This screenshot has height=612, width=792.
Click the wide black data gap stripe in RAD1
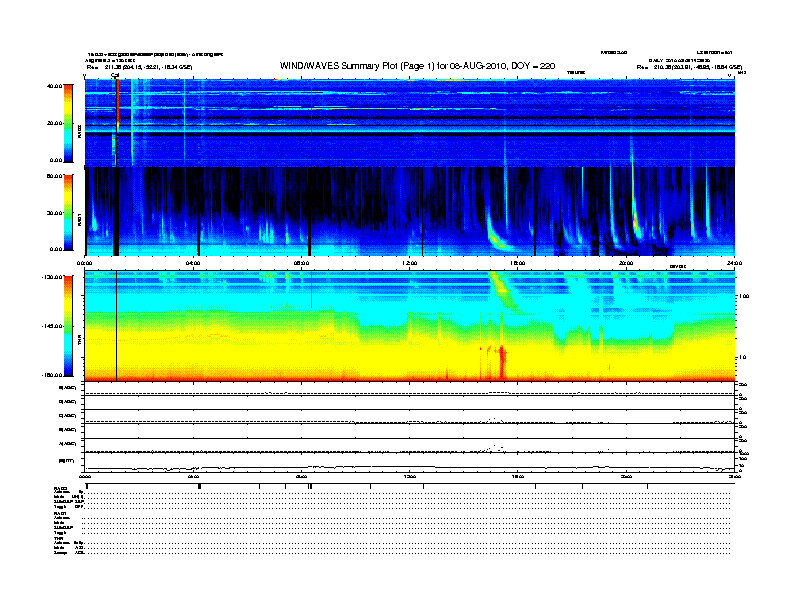pos(116,211)
